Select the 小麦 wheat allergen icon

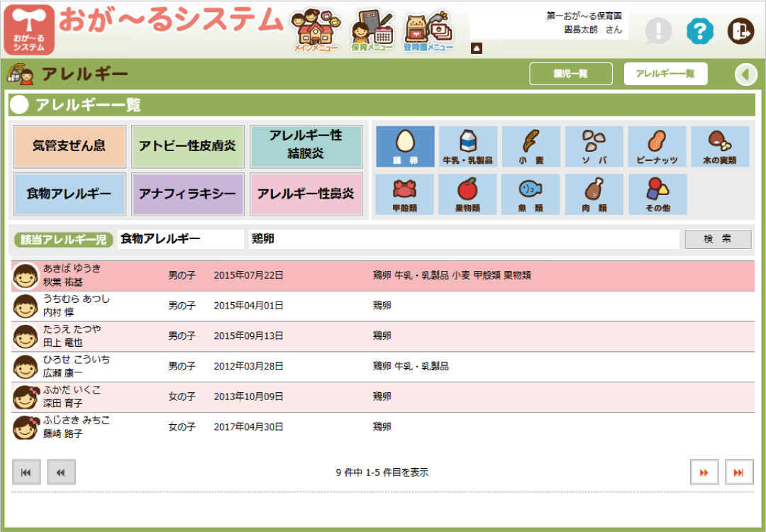pos(531,147)
